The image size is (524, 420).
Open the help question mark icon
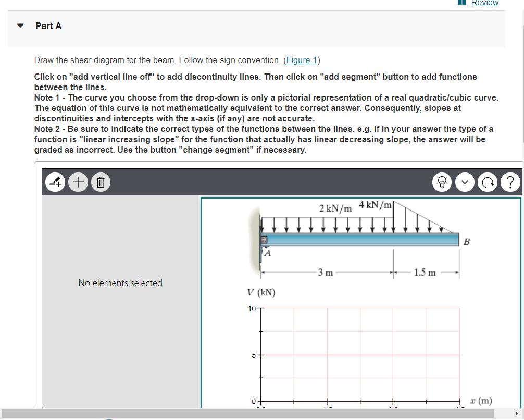510,182
